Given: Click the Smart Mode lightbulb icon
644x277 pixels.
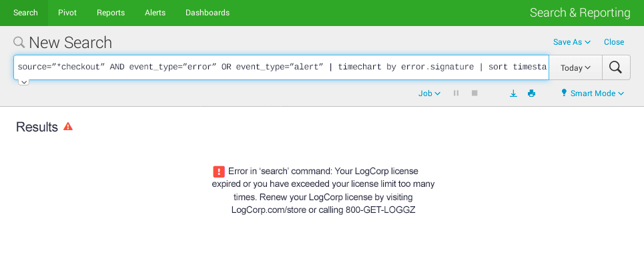Looking at the screenshot, I should (564, 93).
